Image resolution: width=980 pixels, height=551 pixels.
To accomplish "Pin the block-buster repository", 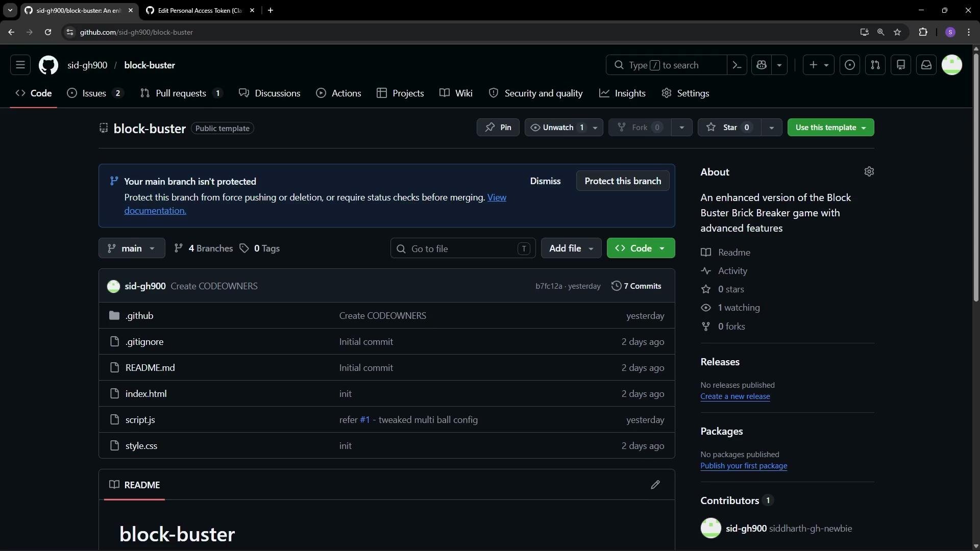I will pos(498,128).
